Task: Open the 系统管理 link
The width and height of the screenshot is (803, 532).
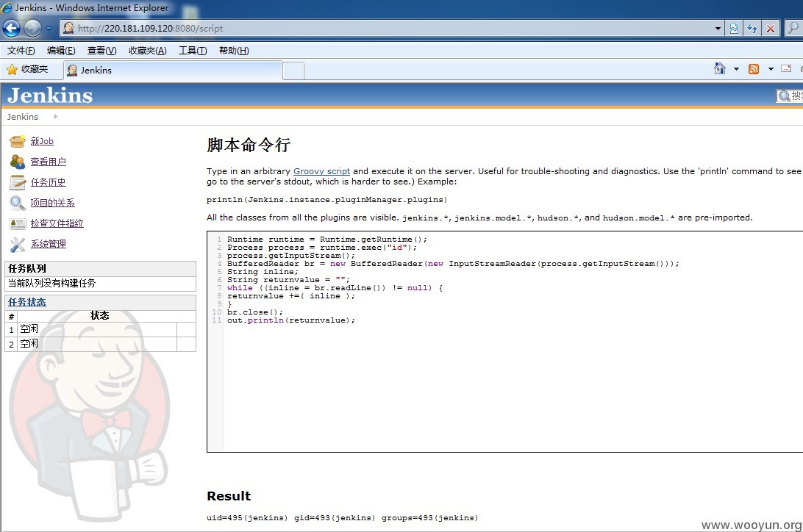Action: (48, 244)
